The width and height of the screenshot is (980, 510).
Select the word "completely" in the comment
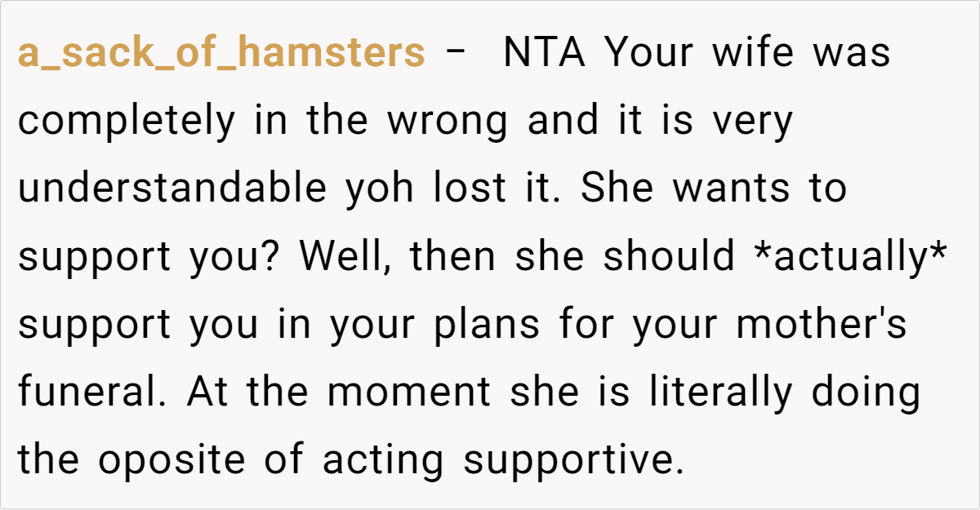(x=127, y=122)
